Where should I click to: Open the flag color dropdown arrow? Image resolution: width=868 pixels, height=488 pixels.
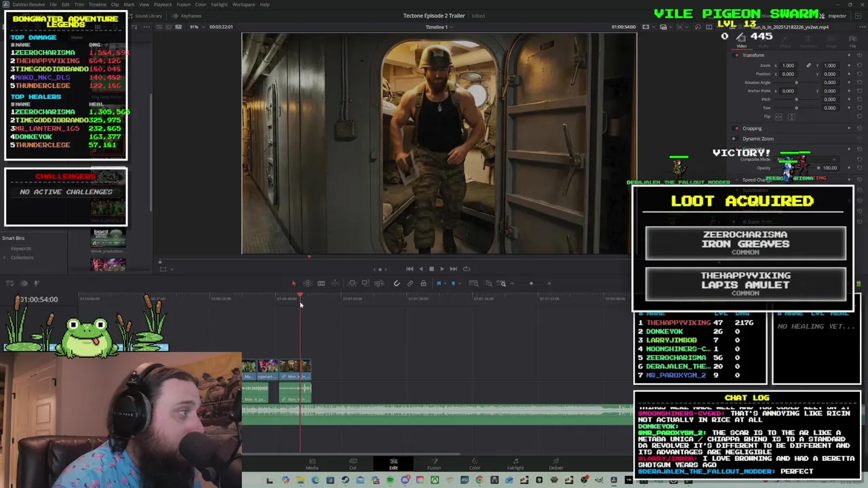(x=446, y=283)
